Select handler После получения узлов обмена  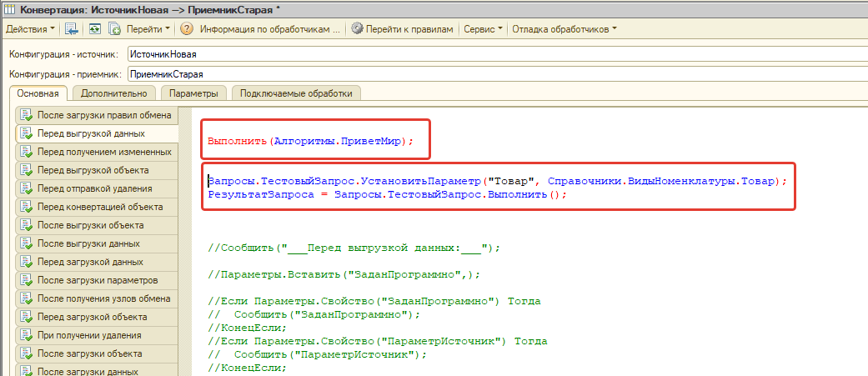(x=97, y=298)
